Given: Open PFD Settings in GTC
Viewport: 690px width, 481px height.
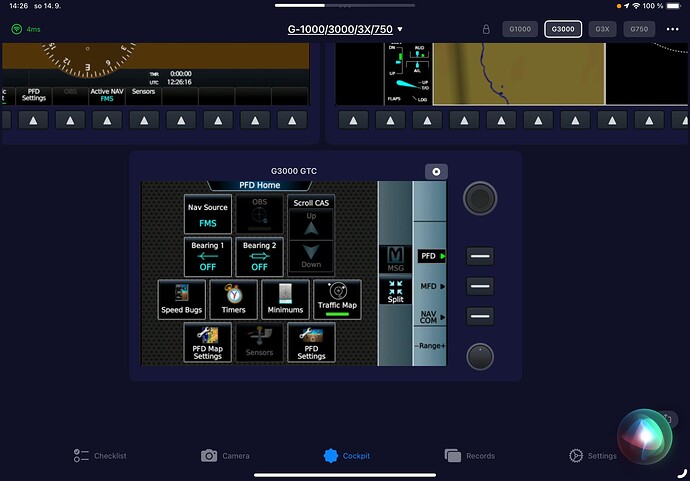Looking at the screenshot, I should click(x=311, y=342).
